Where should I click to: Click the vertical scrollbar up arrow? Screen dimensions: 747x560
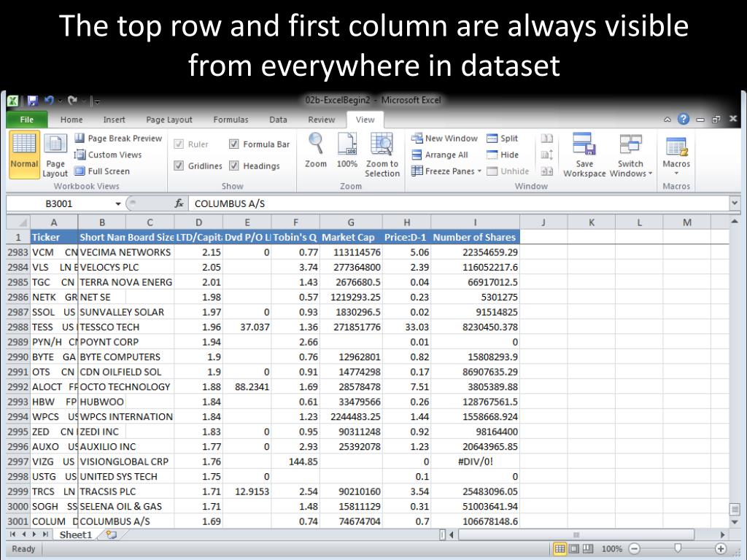tap(734, 222)
